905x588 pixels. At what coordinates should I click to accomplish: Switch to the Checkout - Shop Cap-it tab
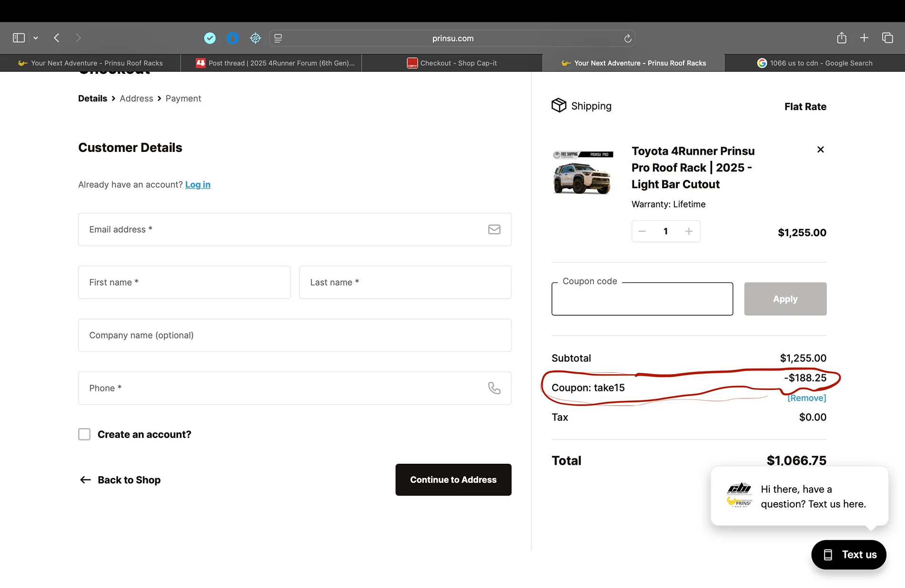tap(452, 63)
